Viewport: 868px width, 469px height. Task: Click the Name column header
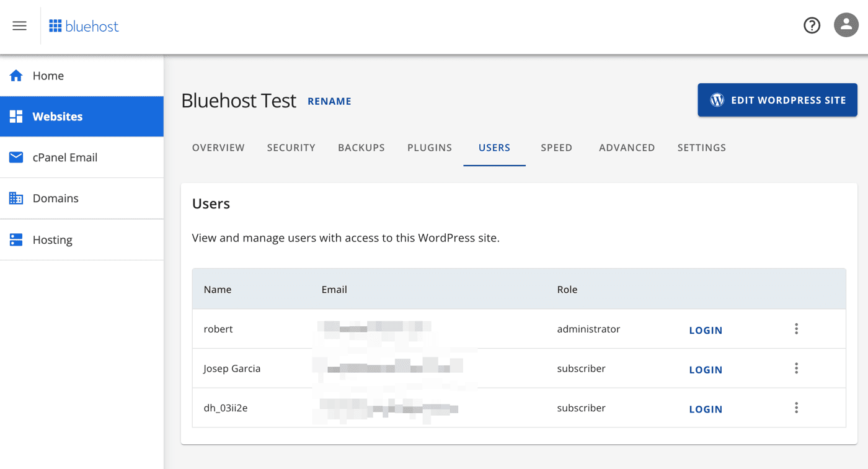pos(218,289)
